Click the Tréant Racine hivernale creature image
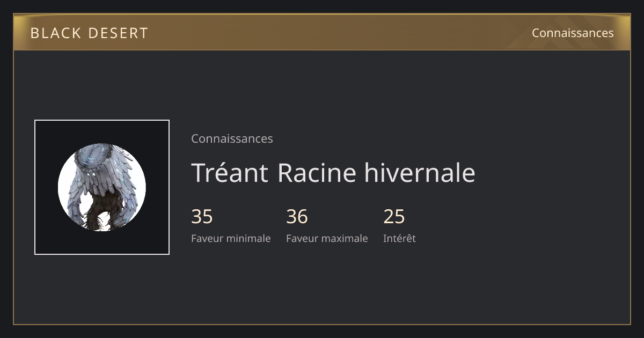 pyautogui.click(x=102, y=187)
